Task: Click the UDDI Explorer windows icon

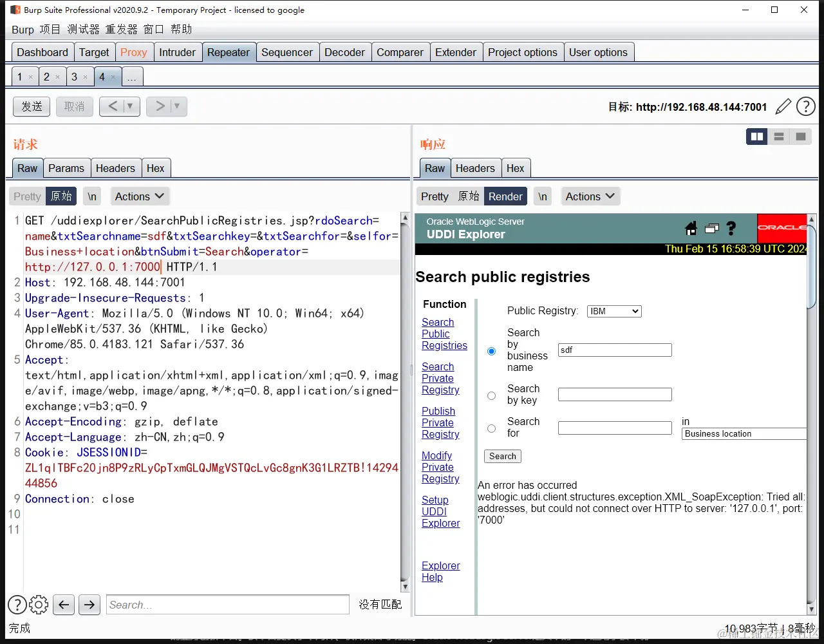Action: [711, 228]
